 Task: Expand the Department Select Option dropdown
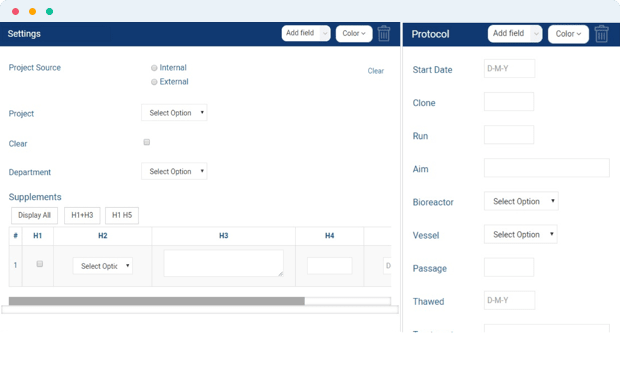pos(174,171)
